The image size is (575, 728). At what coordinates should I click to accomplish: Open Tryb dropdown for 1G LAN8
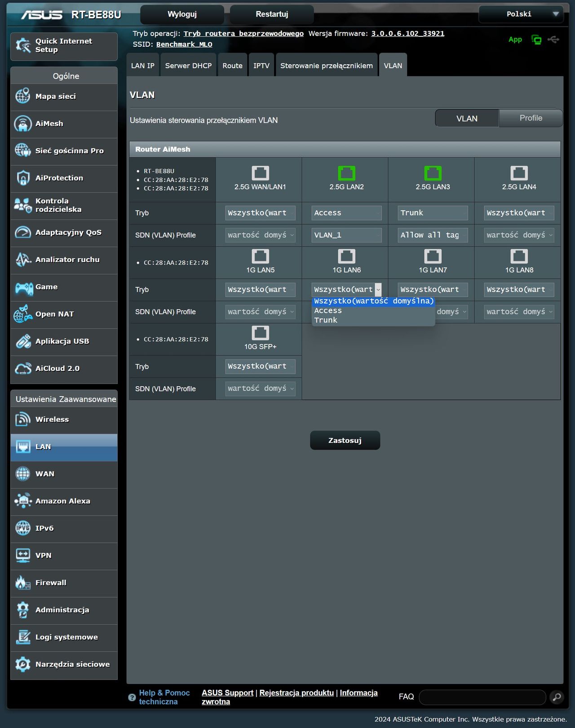[519, 290]
